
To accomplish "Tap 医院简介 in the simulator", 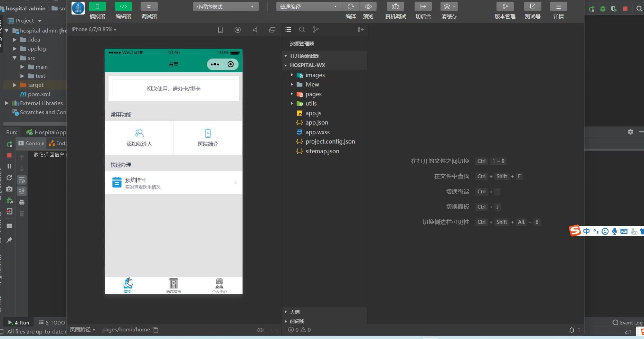I will pos(208,138).
